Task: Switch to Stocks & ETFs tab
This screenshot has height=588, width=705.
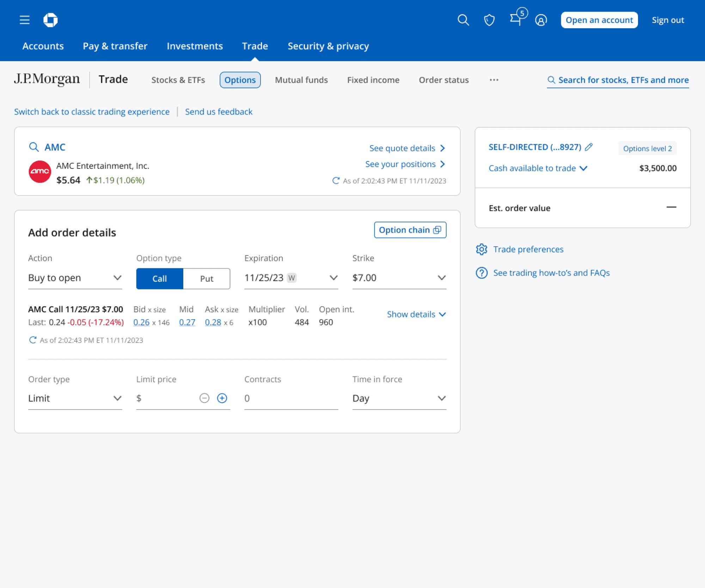Action: [178, 80]
